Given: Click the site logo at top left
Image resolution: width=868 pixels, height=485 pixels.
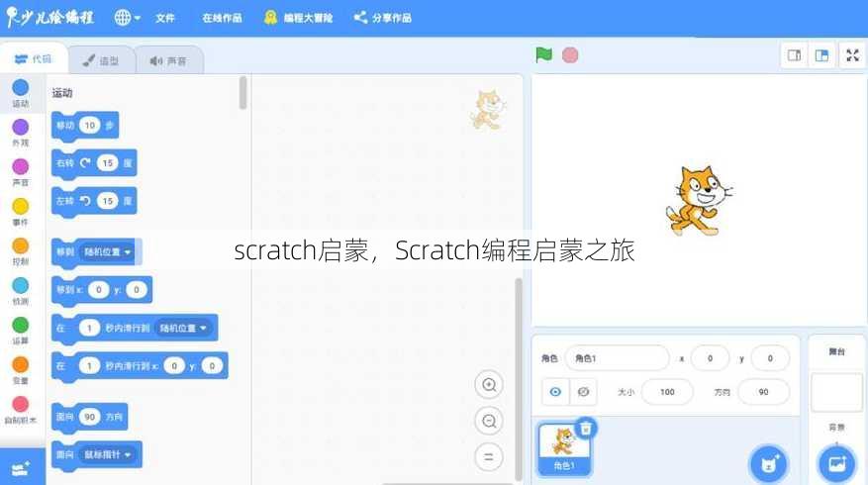Looking at the screenshot, I should 49,17.
